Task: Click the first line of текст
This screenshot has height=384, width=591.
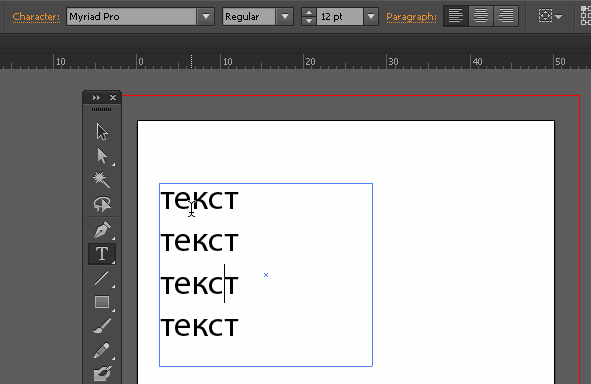Action: (x=199, y=199)
